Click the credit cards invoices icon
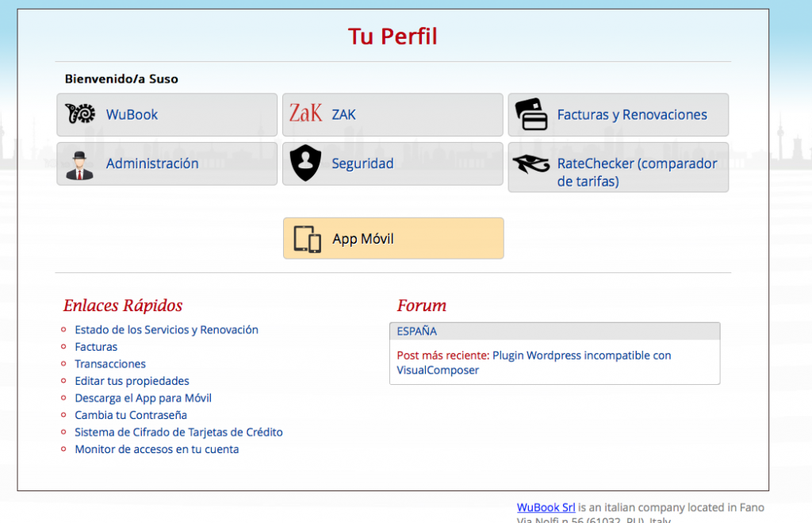Viewport: 812px width, 523px height. click(531, 114)
